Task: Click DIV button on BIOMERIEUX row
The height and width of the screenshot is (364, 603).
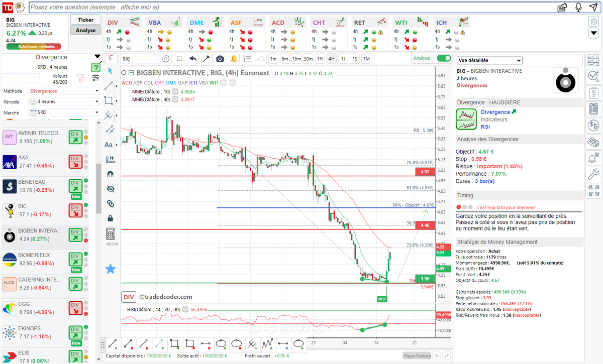Action: point(75,259)
